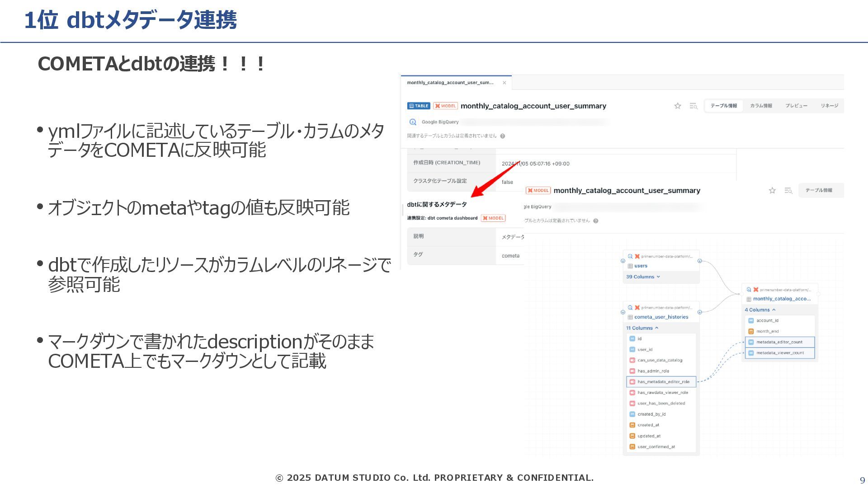Select the month_end column
This screenshot has width=868, height=488.
click(x=780, y=332)
